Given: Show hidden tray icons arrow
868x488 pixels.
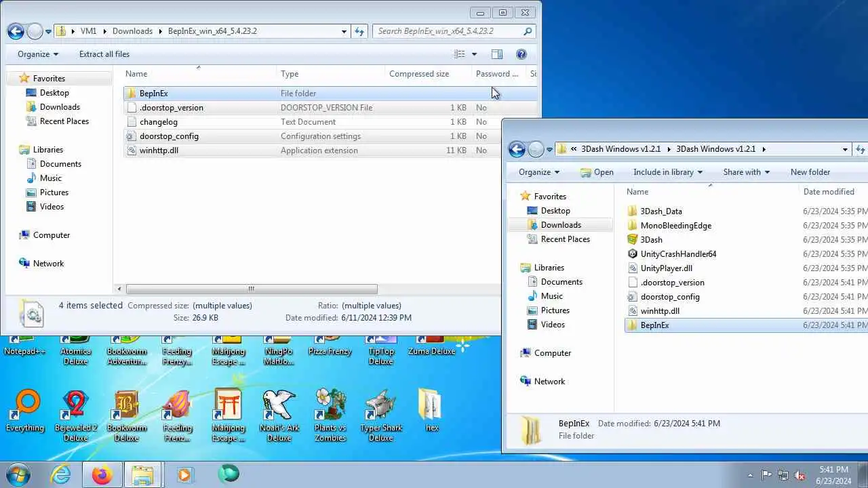Looking at the screenshot, I should click(750, 475).
